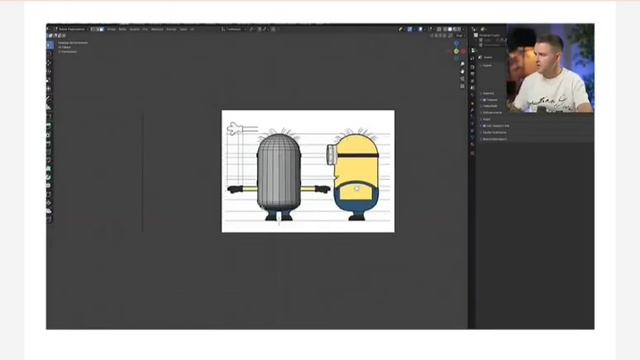Click the zoom magnifier viewport icon
Image resolution: width=640 pixels, height=360 pixels.
(462, 64)
